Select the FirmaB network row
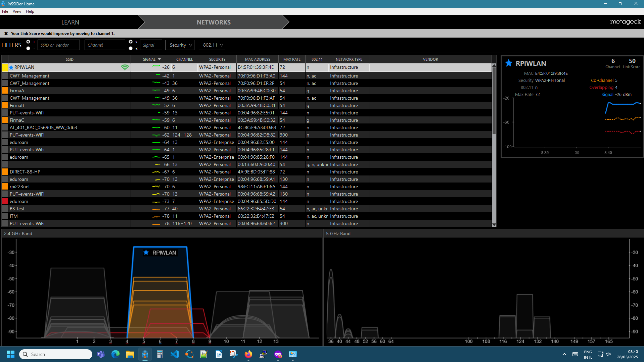This screenshot has height=362, width=644. point(247,105)
